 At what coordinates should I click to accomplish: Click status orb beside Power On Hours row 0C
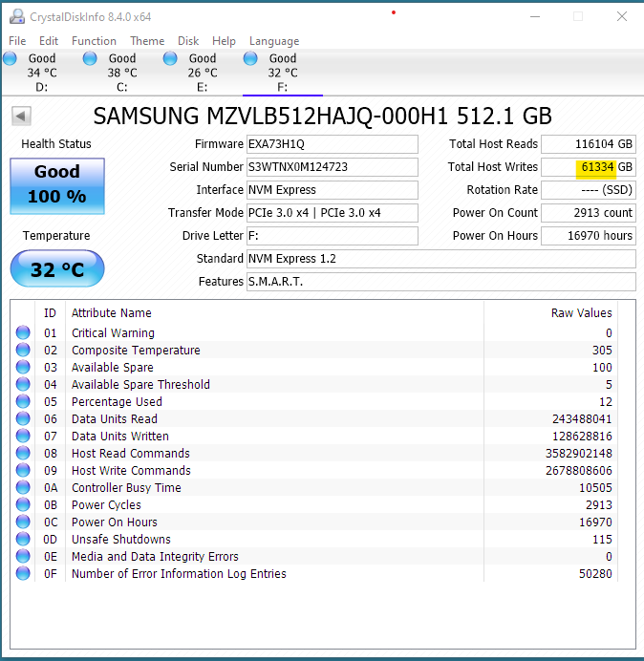point(23,522)
